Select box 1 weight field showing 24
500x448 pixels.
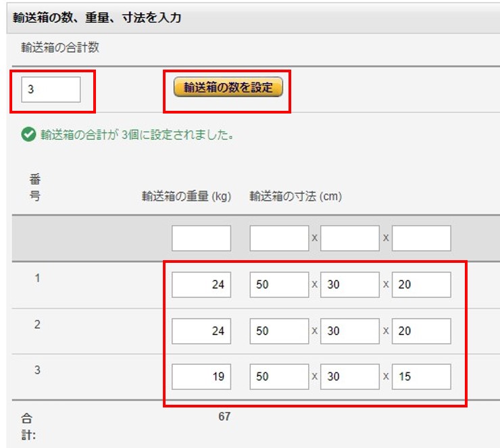pos(201,284)
